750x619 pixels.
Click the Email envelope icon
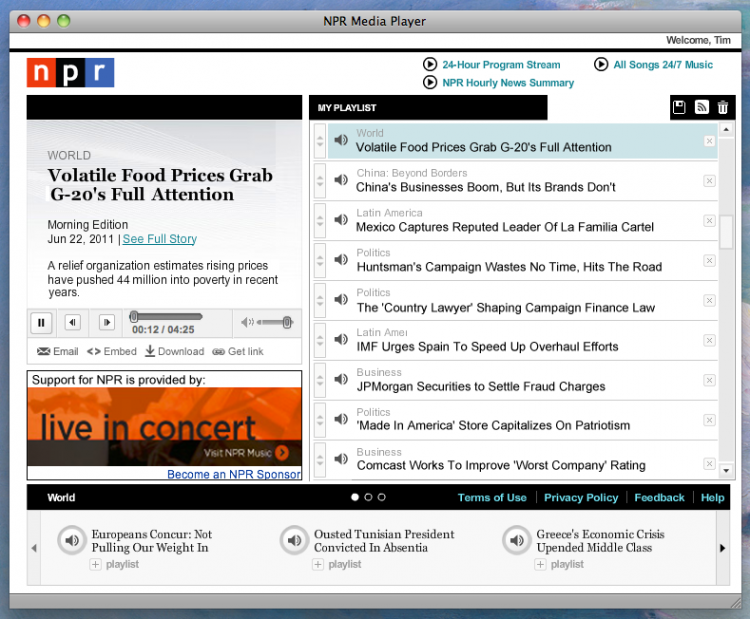[44, 352]
